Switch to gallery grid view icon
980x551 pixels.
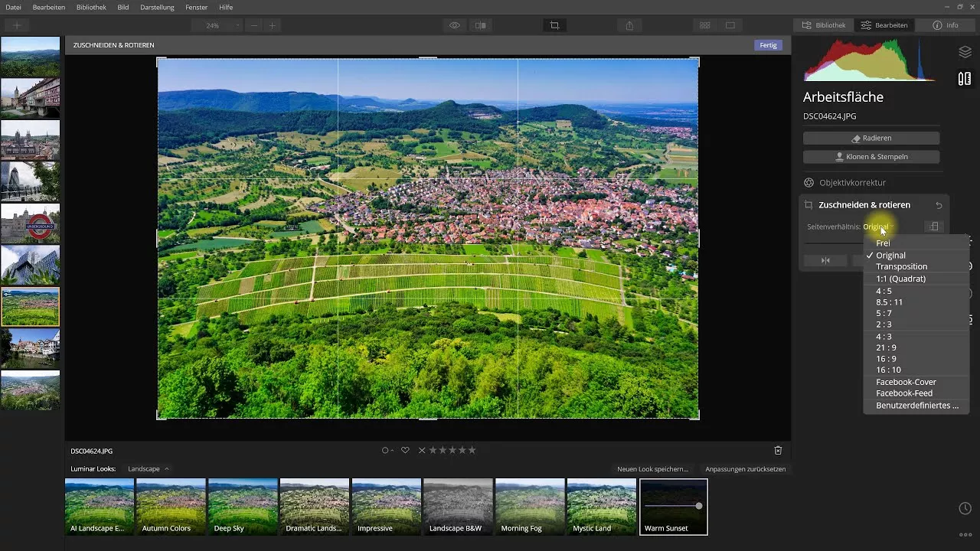(x=704, y=25)
